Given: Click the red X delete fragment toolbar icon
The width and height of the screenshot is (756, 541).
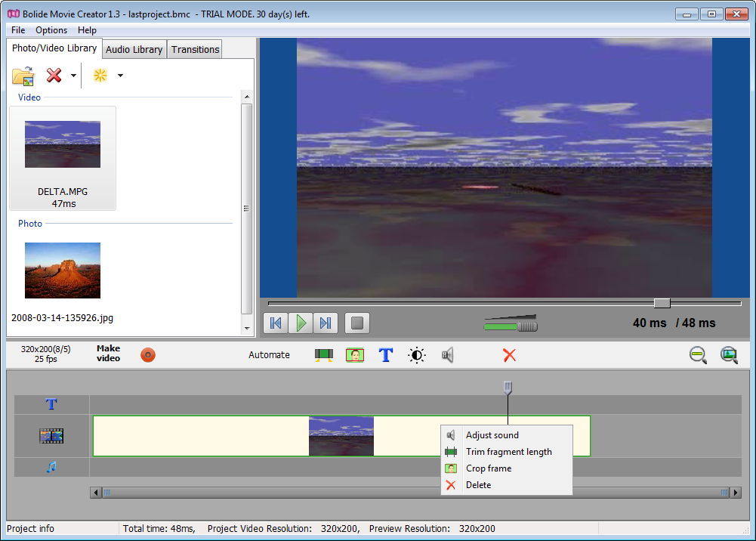Looking at the screenshot, I should [x=509, y=355].
